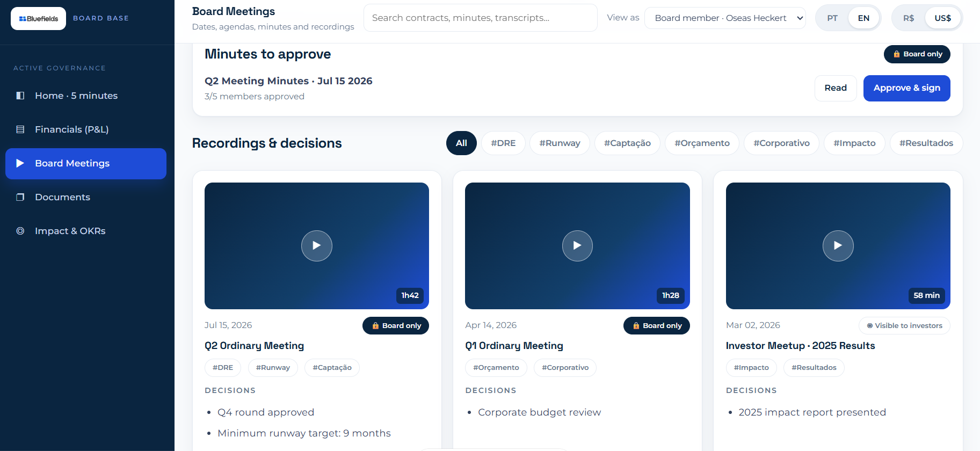The width and height of the screenshot is (980, 451).
Task: Click Read for Q2 Meeting Minutes
Action: (836, 88)
